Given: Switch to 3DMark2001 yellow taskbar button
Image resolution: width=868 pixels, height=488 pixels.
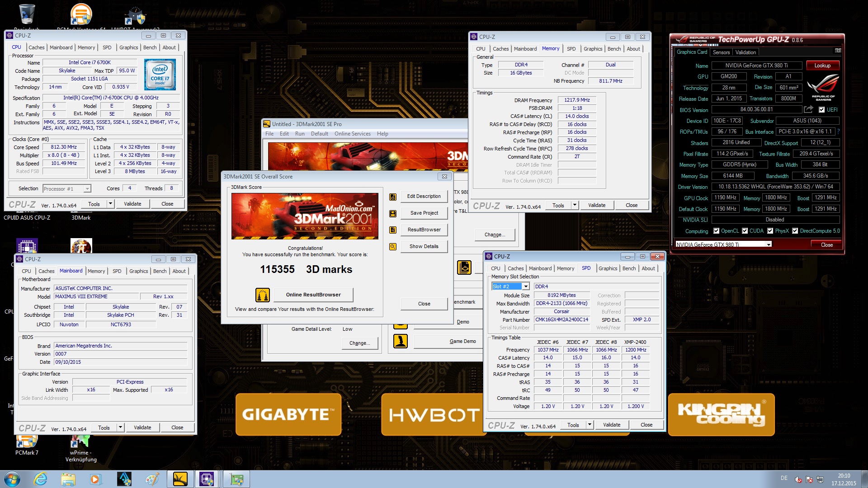Looking at the screenshot, I should pyautogui.click(x=180, y=479).
